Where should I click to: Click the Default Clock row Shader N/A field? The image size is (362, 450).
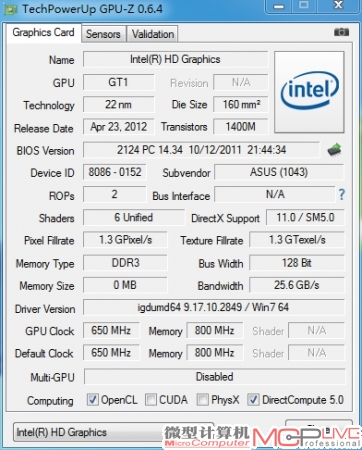tap(316, 353)
